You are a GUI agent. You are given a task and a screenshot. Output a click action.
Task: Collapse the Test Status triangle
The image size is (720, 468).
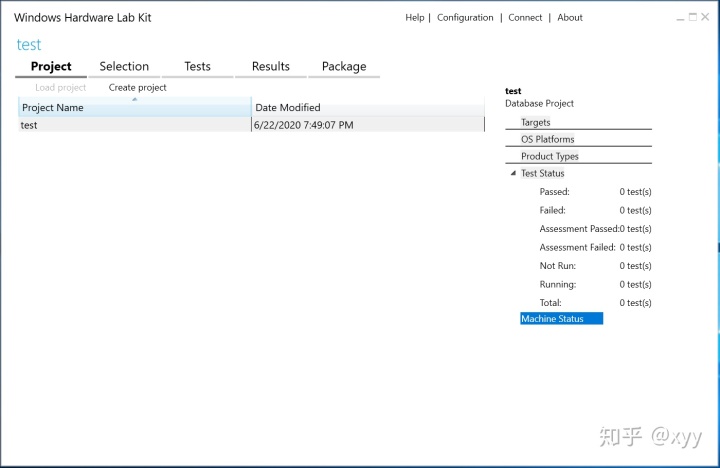click(x=513, y=173)
